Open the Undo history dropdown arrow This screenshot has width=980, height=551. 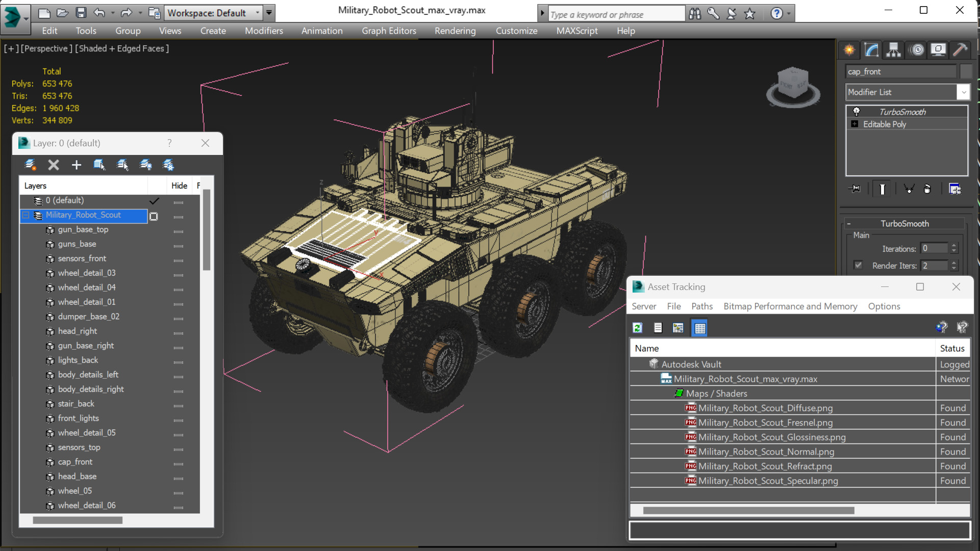(x=112, y=13)
